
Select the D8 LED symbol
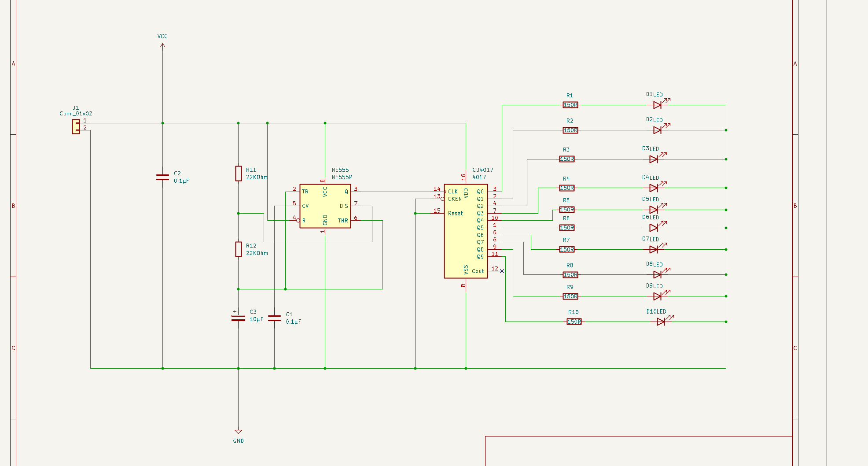coord(657,274)
